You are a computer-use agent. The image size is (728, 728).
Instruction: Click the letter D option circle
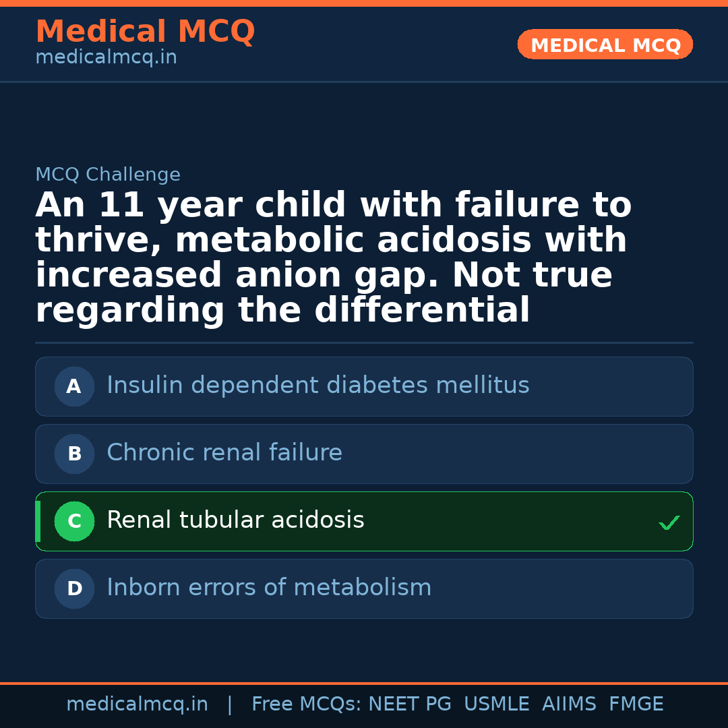pos(74,588)
